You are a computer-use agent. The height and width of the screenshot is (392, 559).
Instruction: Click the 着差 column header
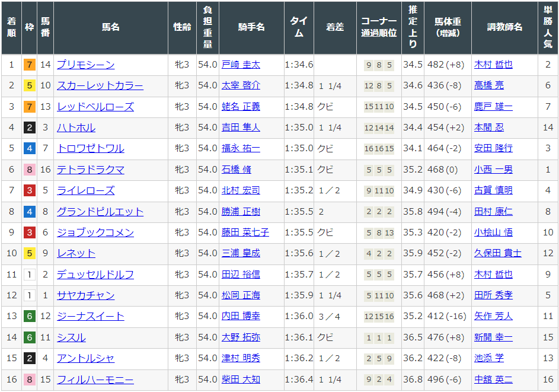[335, 27]
